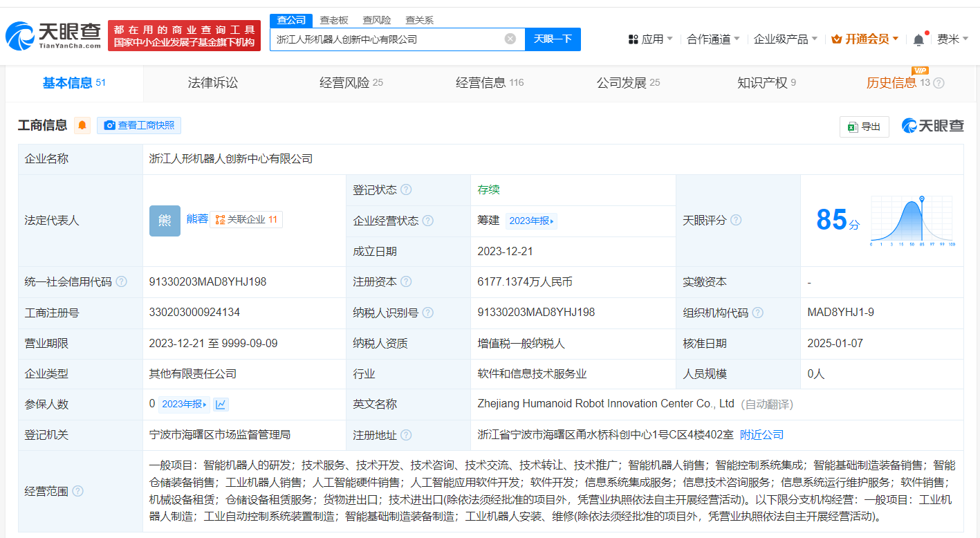Click help icon beside 历史信息 tab

pos(939,84)
